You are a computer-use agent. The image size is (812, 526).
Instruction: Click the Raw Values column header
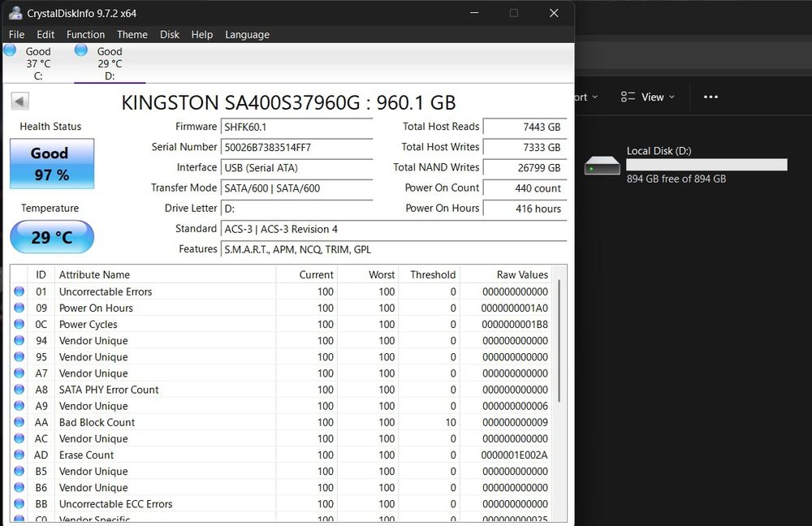(x=505, y=275)
